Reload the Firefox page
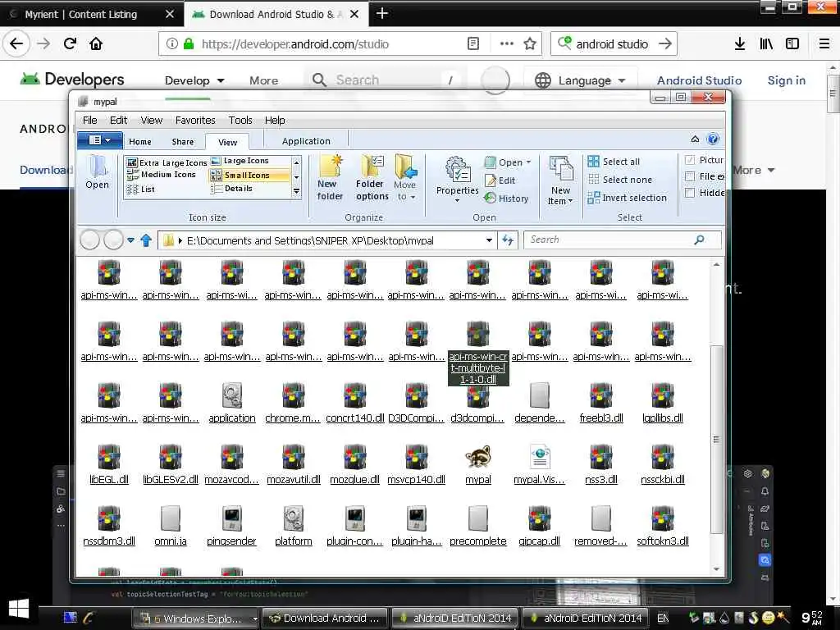 (70, 44)
